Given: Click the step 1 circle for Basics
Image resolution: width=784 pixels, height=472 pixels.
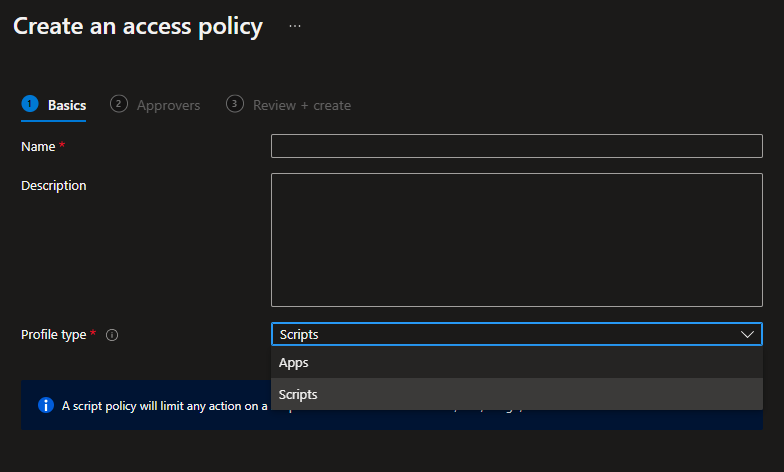Looking at the screenshot, I should point(30,104).
